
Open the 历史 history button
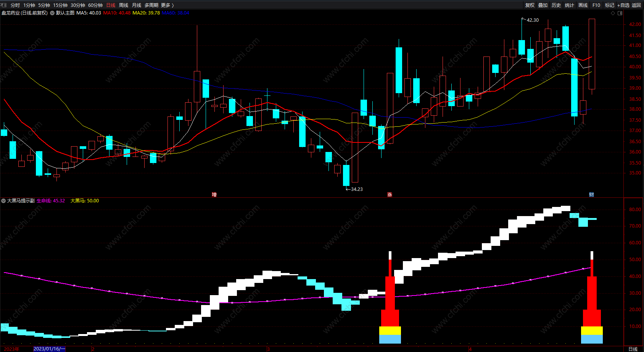coord(556,5)
